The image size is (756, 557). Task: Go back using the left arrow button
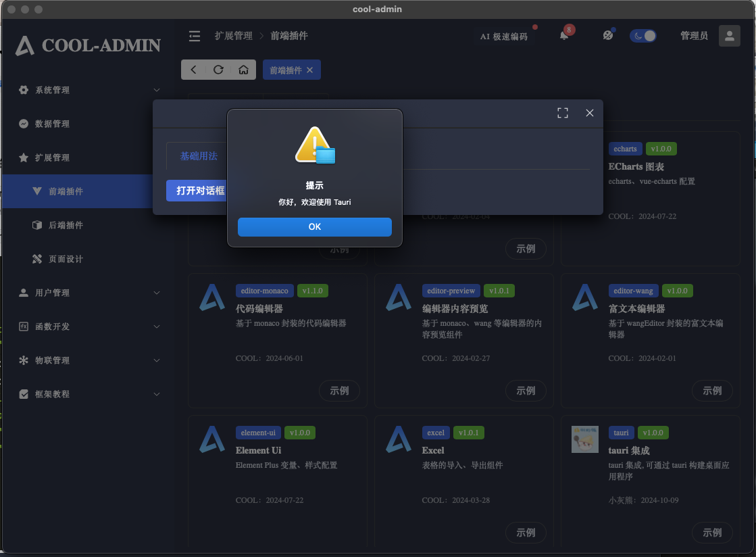(194, 70)
